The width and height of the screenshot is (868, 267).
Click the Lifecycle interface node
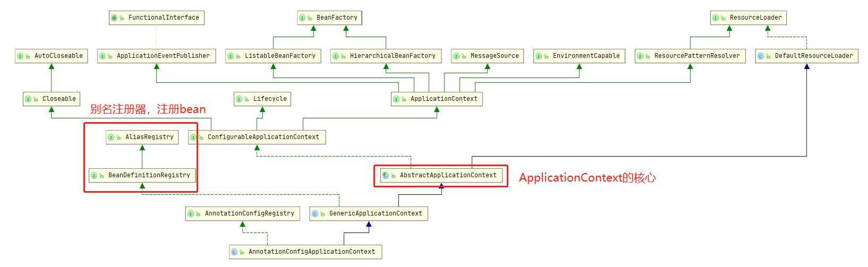point(262,99)
